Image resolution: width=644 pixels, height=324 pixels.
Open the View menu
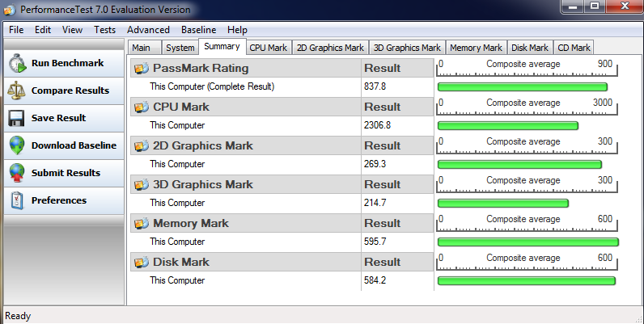click(72, 30)
